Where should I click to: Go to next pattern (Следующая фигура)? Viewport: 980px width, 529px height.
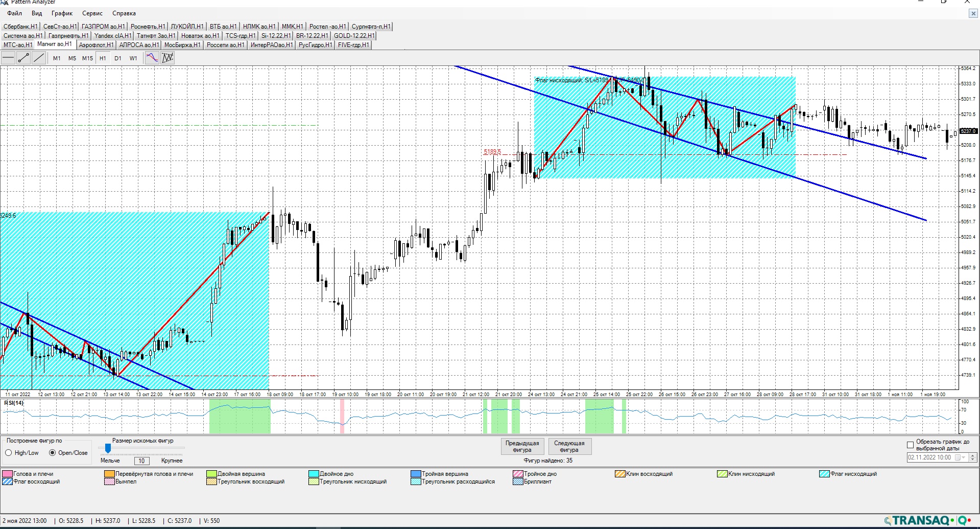569,447
